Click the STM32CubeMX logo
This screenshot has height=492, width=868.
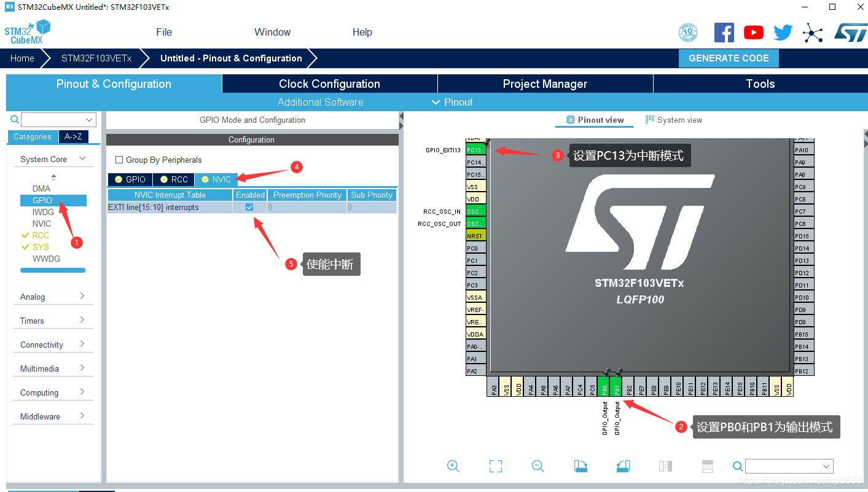(x=28, y=32)
